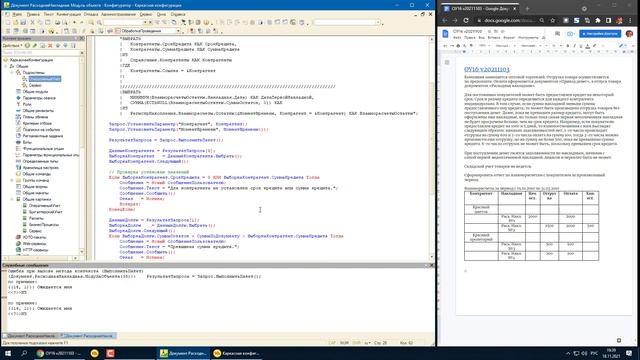Show document outline icon in Docs
The height and width of the screenshot is (360, 640).
click(447, 62)
